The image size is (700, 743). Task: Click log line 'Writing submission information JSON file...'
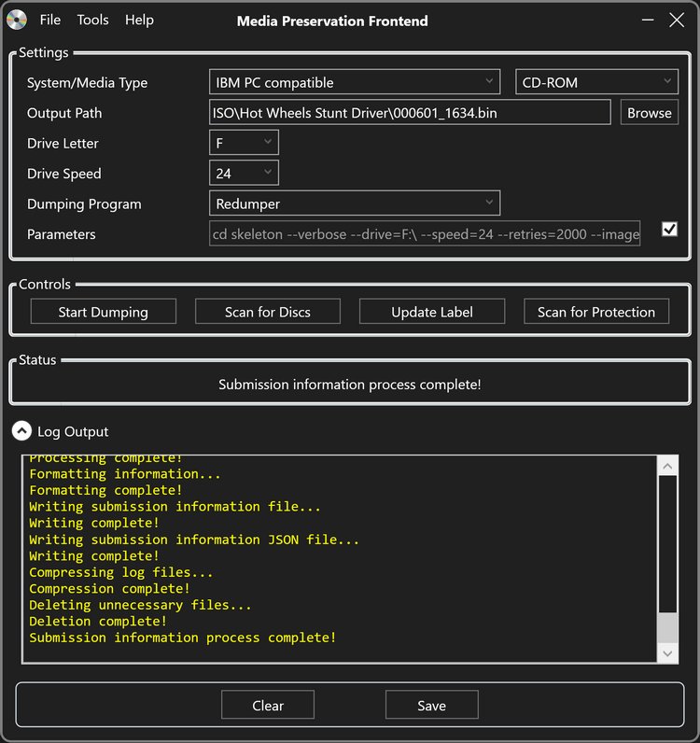(x=194, y=540)
